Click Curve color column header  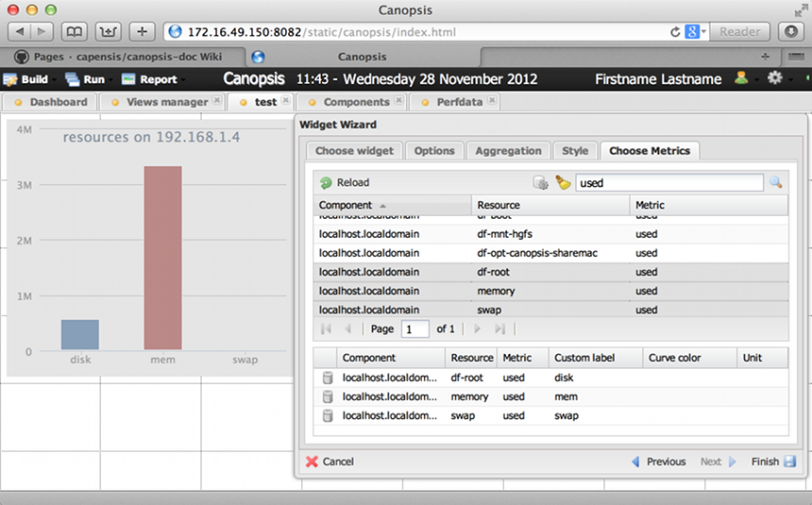coord(690,358)
